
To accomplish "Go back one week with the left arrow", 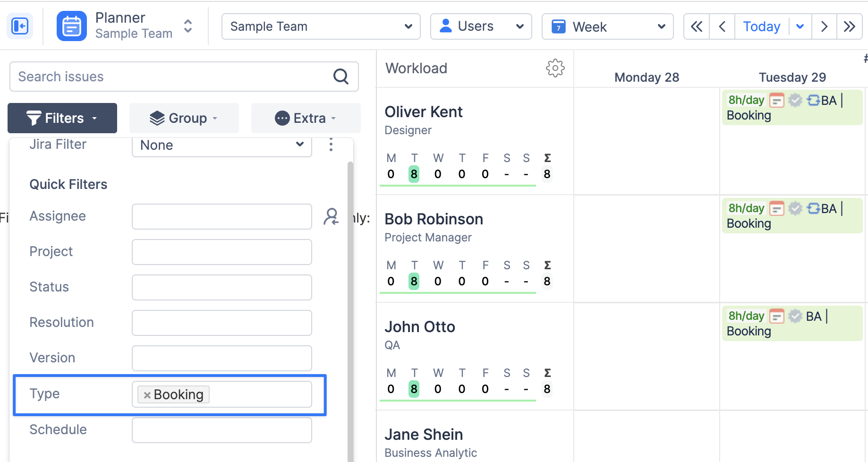I will pyautogui.click(x=722, y=26).
